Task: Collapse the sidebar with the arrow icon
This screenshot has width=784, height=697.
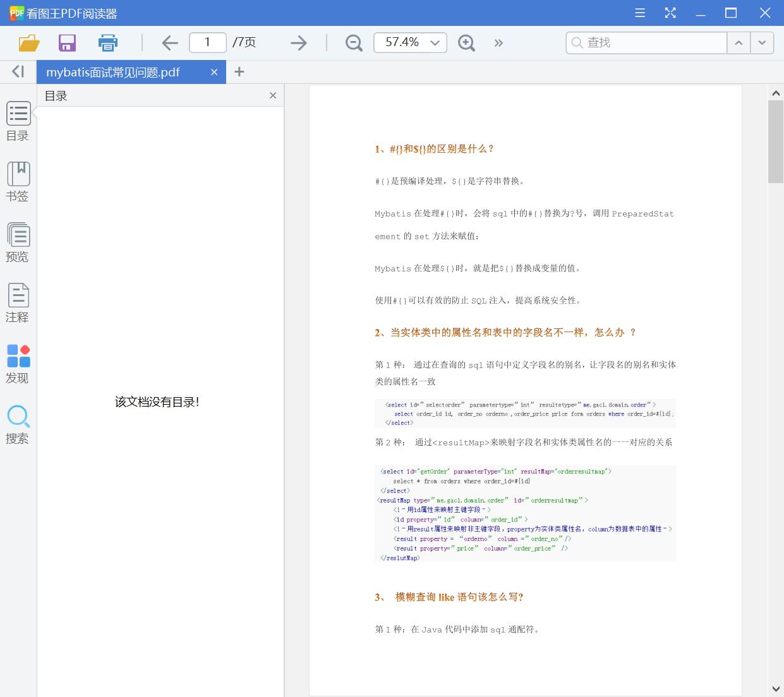Action: 18,72
